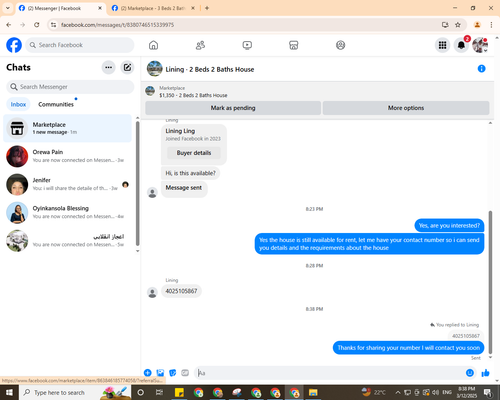
Task: Go to Facebook Home feed icon
Action: tap(153, 45)
